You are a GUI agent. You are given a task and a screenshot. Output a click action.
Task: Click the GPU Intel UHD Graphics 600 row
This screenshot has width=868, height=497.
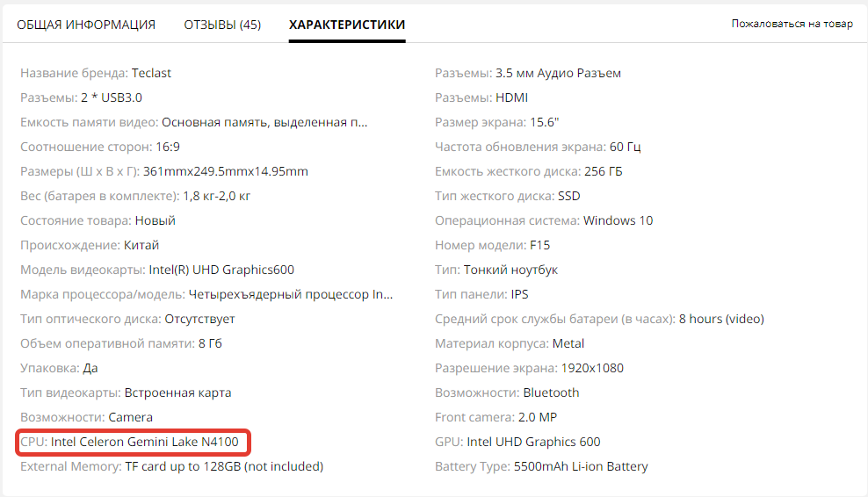(517, 442)
